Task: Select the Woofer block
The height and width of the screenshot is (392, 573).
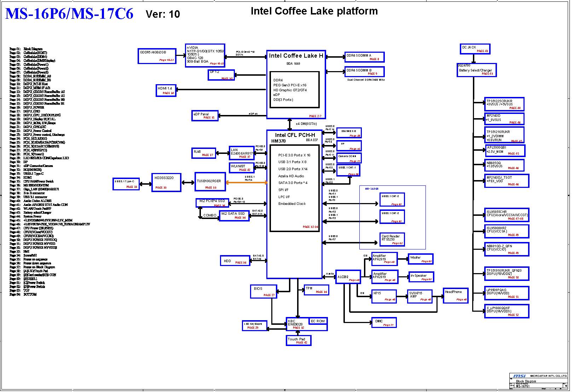Action: click(x=421, y=259)
